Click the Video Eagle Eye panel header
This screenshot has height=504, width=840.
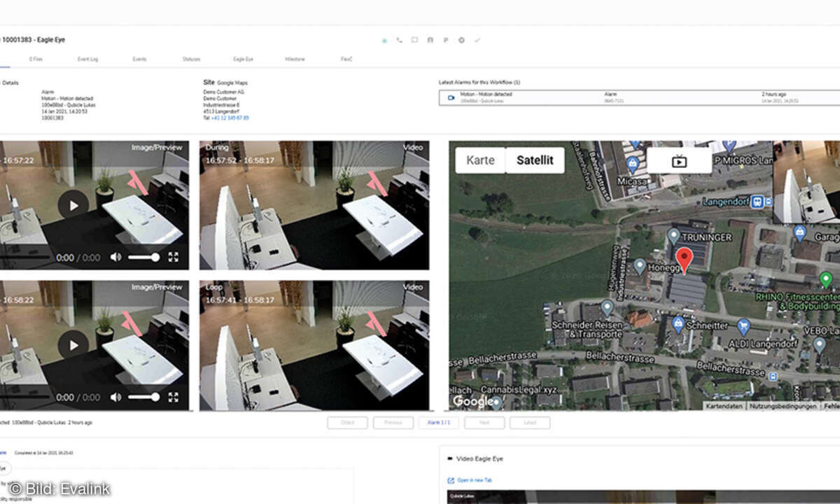(479, 458)
